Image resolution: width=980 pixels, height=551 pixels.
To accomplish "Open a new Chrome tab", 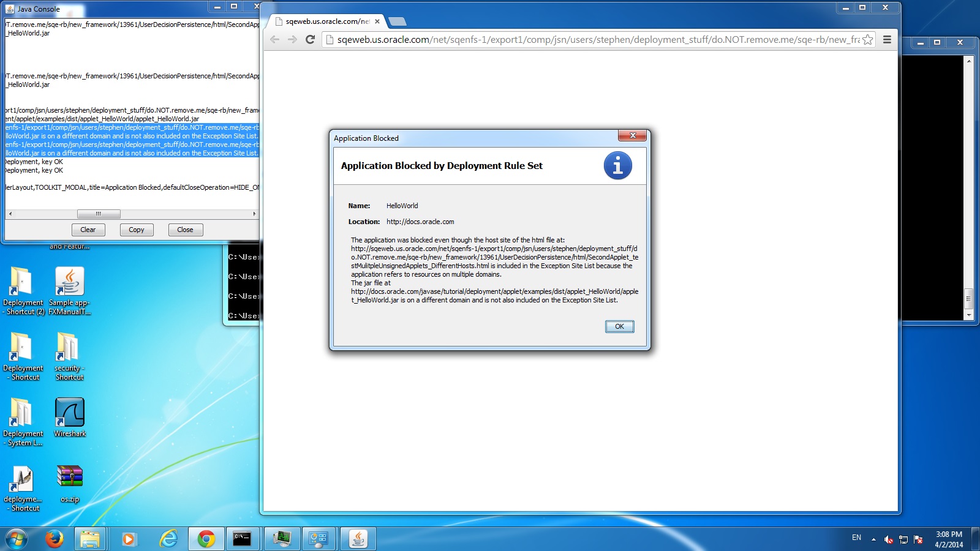I will (398, 22).
